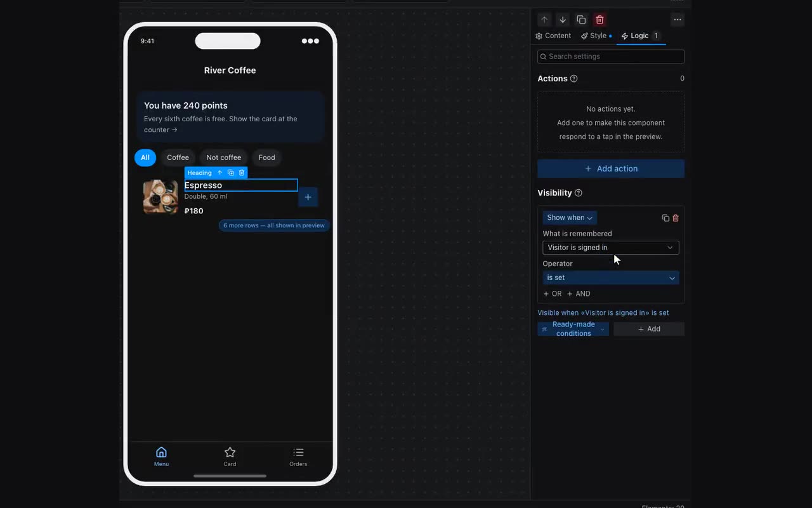Open the Card tab in the phone's bottom bar
The width and height of the screenshot is (812, 508).
point(230,457)
